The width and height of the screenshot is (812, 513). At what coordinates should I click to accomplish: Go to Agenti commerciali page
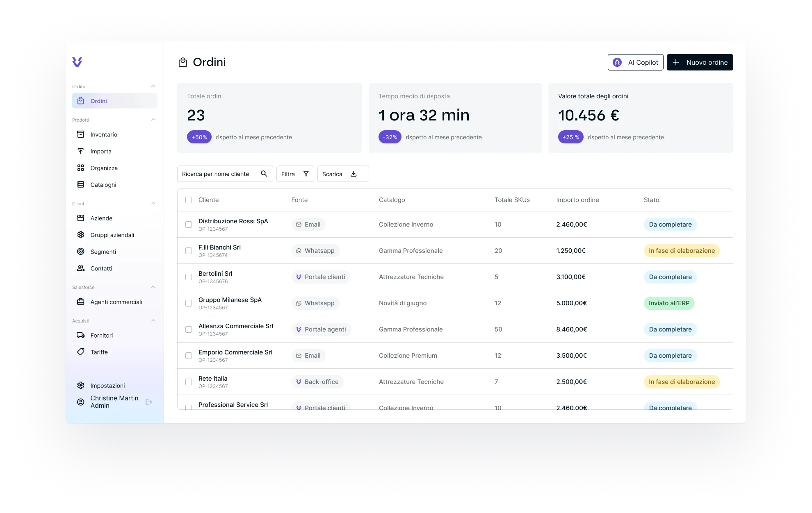(x=116, y=302)
